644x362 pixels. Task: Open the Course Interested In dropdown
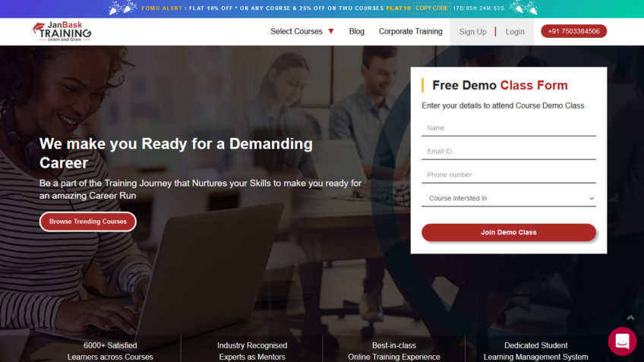click(x=508, y=198)
